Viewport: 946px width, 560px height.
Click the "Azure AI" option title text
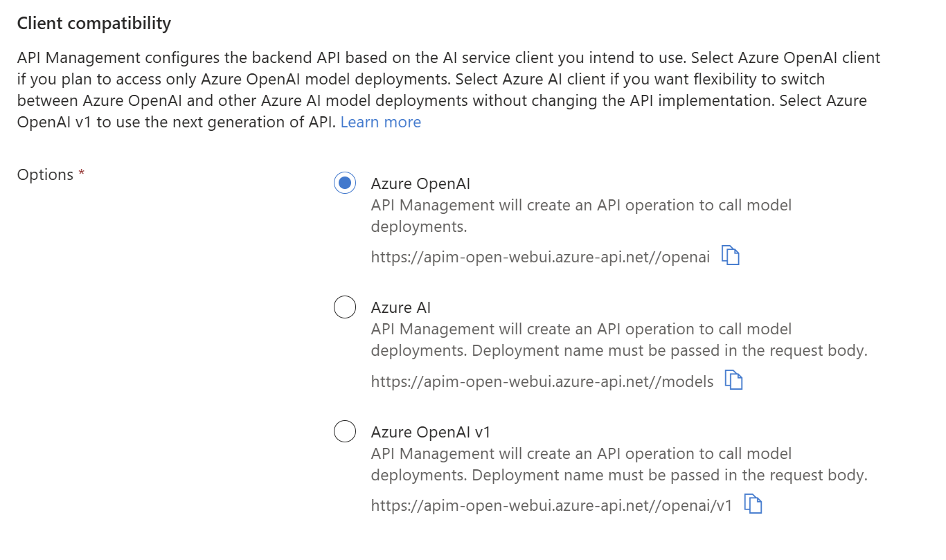pos(401,307)
